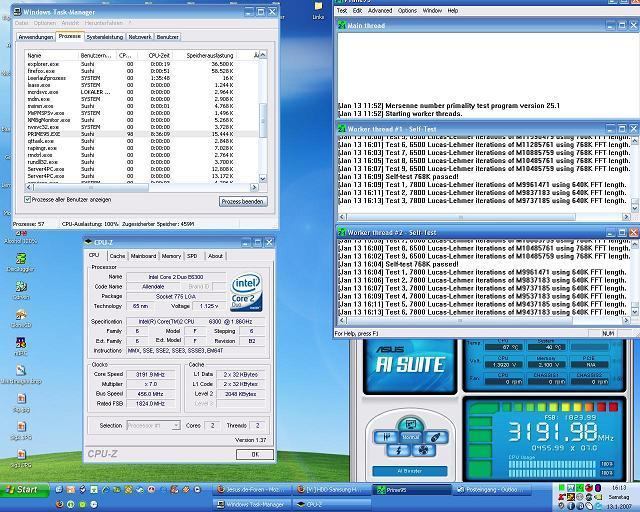The height and width of the screenshot is (512, 640).
Task: Click right arrow of Task Manager horizontal scrollbar
Action: pyautogui.click(x=254, y=187)
